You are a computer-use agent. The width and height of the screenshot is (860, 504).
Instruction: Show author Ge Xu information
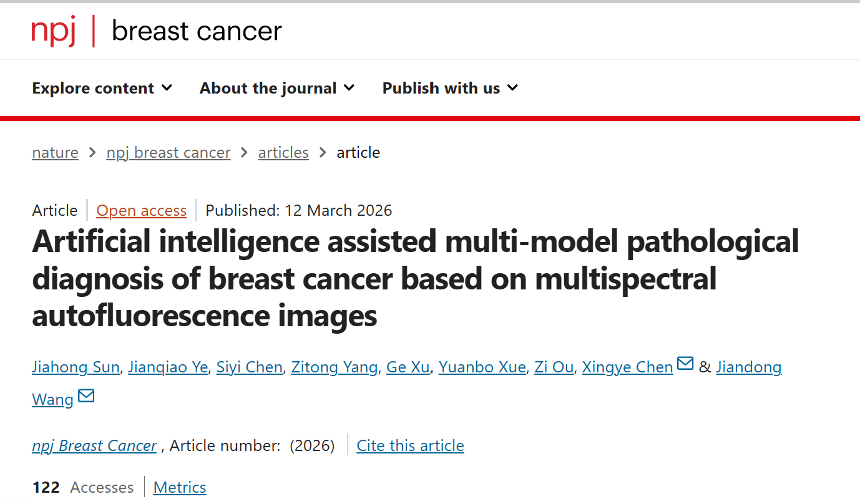pyautogui.click(x=408, y=367)
